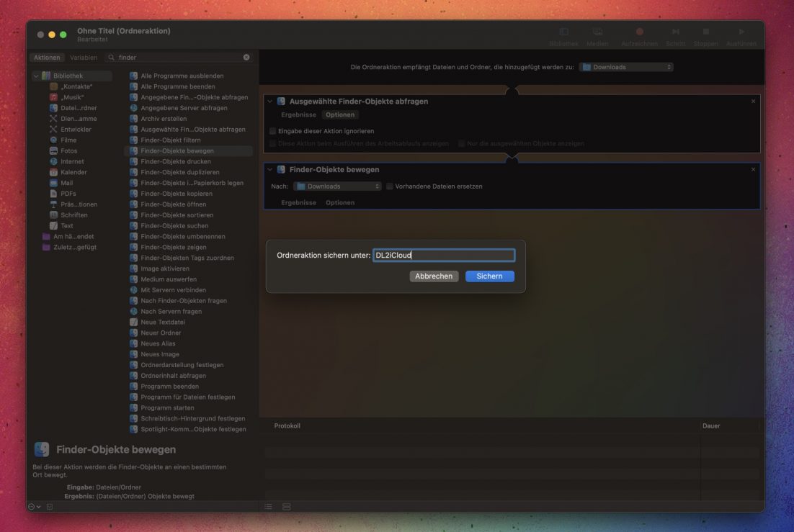Switch to the Variablen tab
Screen dimensions: 794x532
pyautogui.click(x=84, y=58)
